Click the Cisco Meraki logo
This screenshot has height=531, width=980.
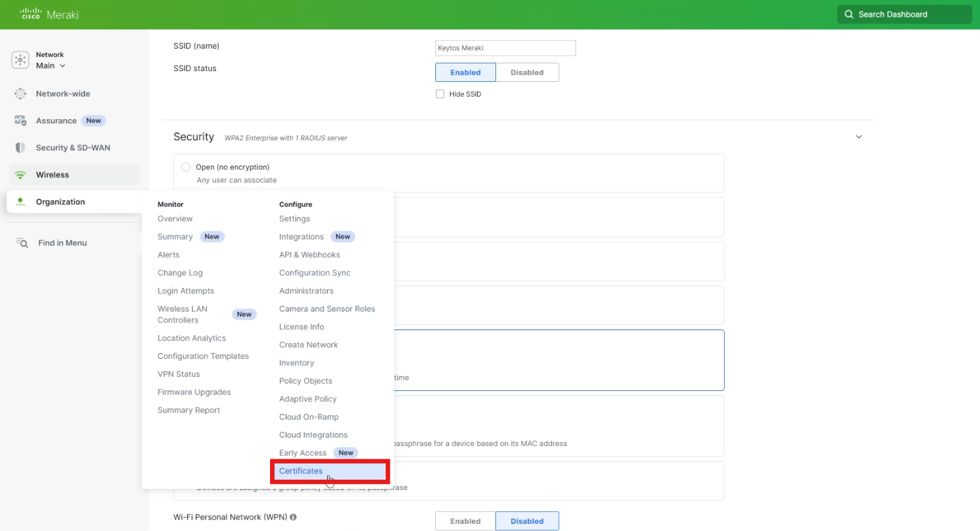coord(49,14)
